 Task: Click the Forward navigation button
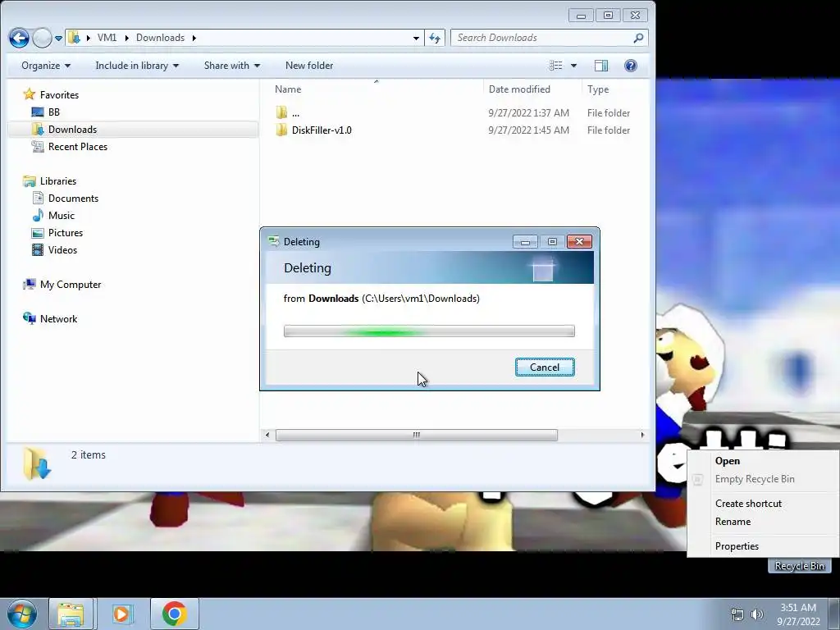[x=43, y=38]
